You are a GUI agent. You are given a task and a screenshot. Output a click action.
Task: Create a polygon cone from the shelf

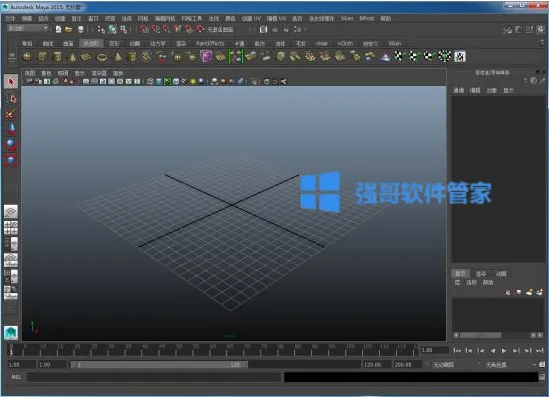pos(72,57)
